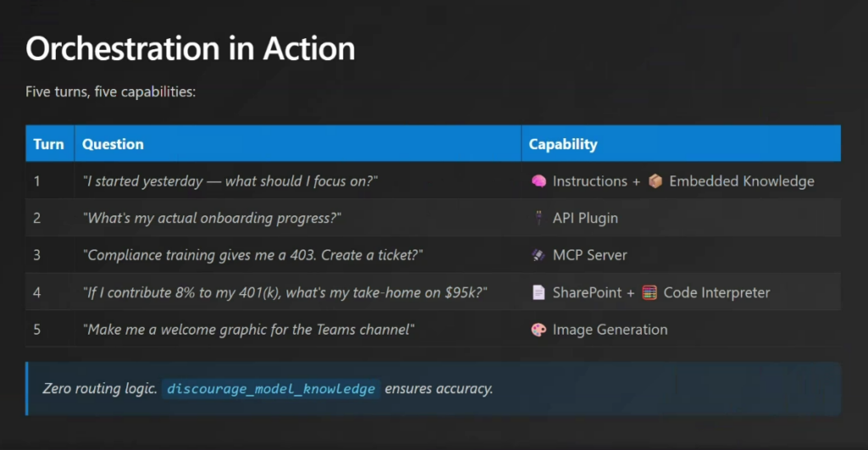868x450 pixels.
Task: Click the Capability column header
Action: click(x=563, y=144)
